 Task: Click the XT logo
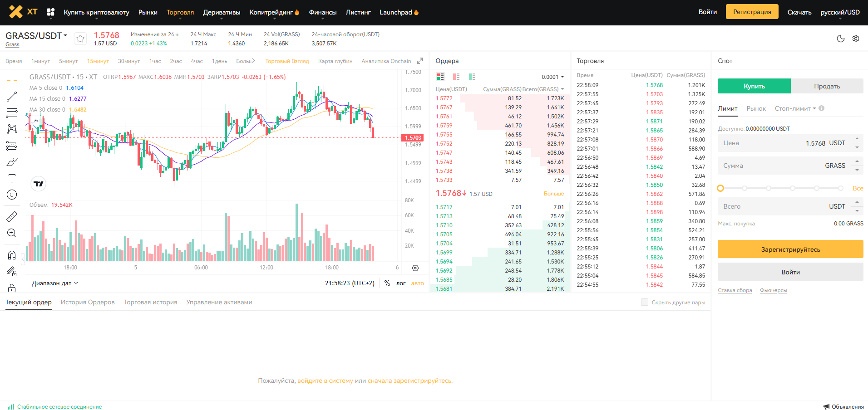click(x=23, y=12)
